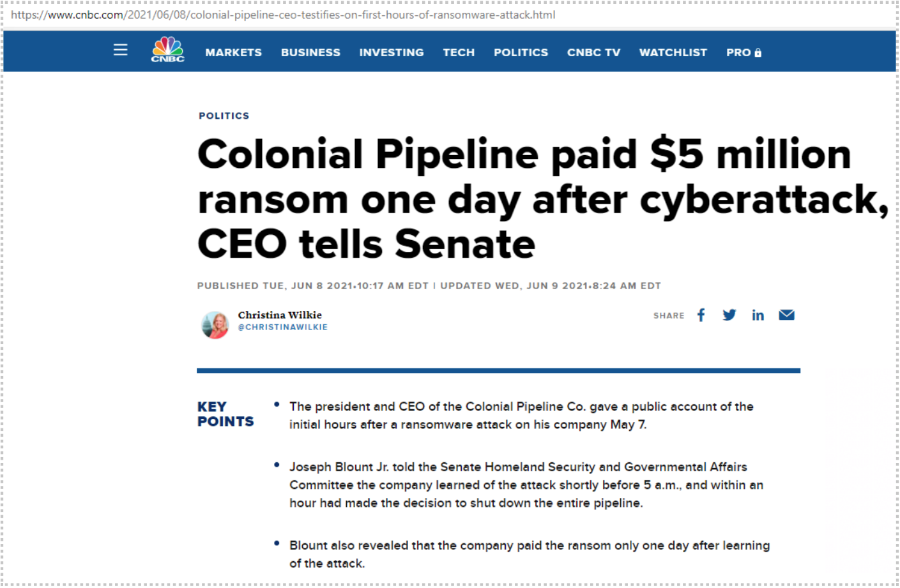
Task: Go to the Investing section
Action: [x=391, y=52]
